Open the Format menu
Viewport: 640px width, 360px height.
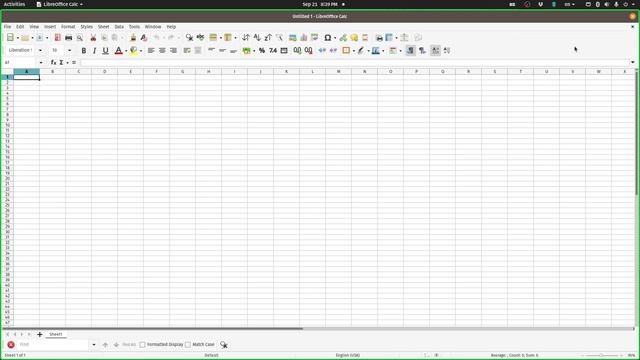click(x=68, y=27)
